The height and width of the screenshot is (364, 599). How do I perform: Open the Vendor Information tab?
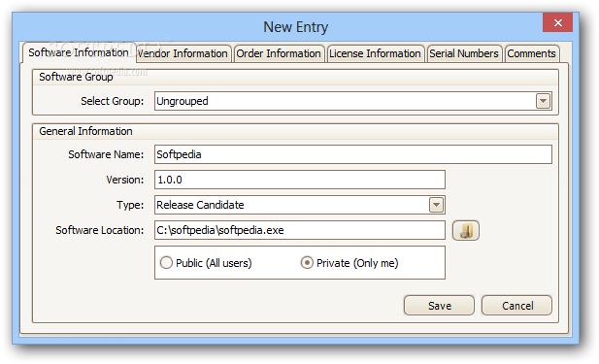click(183, 53)
